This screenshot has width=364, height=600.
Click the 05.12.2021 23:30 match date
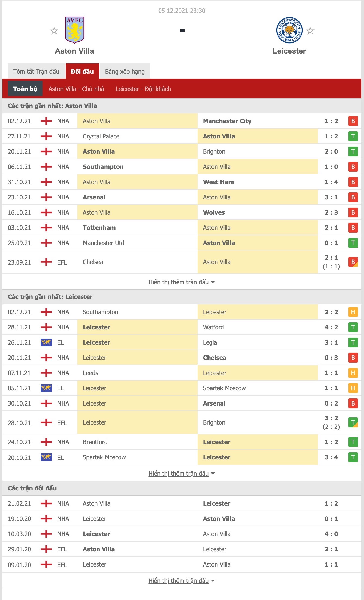[182, 11]
